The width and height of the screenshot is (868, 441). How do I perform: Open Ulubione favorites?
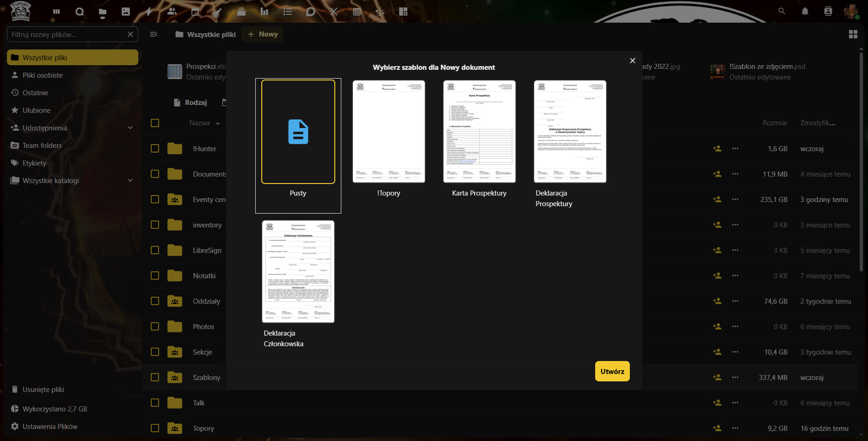73,110
